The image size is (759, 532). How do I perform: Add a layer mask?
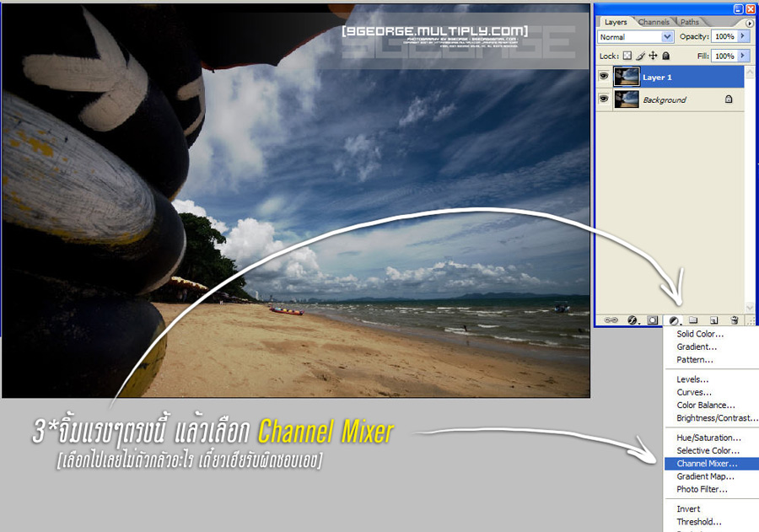653,320
